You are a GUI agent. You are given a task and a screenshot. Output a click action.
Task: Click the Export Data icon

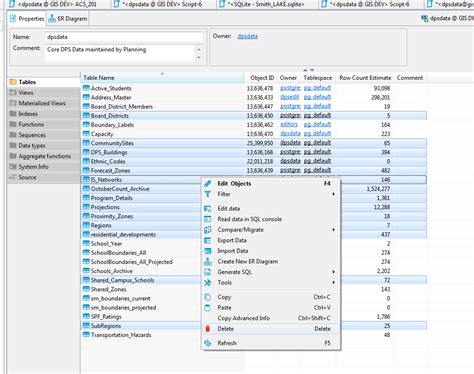[x=208, y=240]
